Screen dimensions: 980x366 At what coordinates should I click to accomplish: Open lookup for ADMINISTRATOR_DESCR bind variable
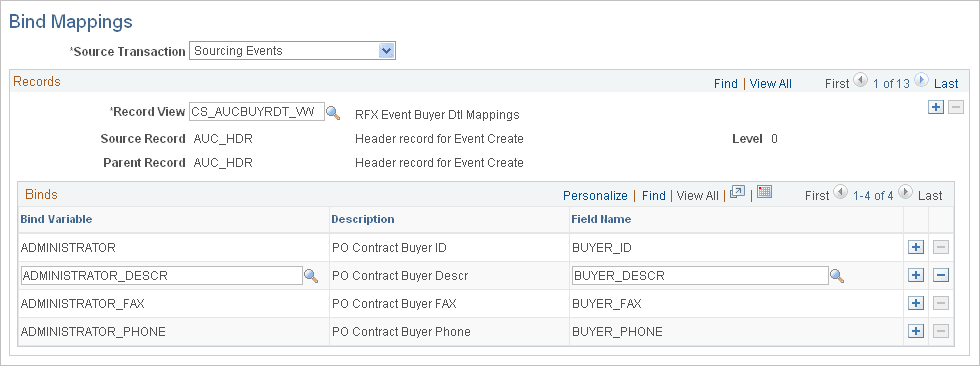pyautogui.click(x=311, y=275)
